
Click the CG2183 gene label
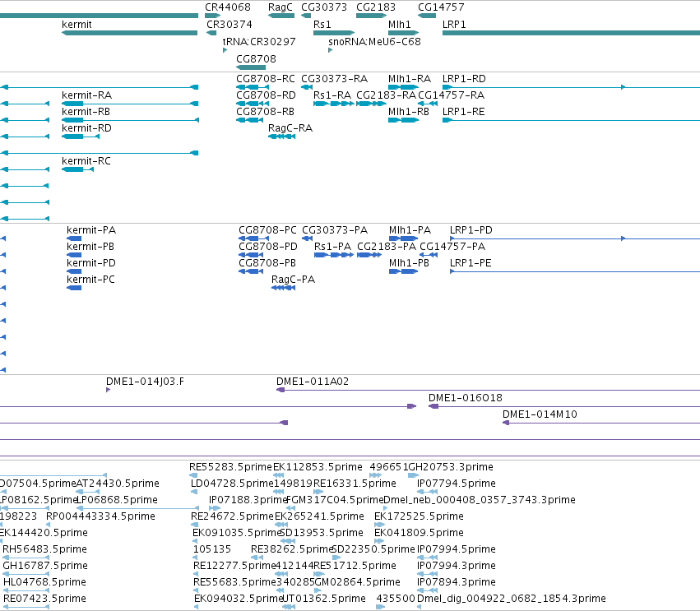tap(376, 7)
